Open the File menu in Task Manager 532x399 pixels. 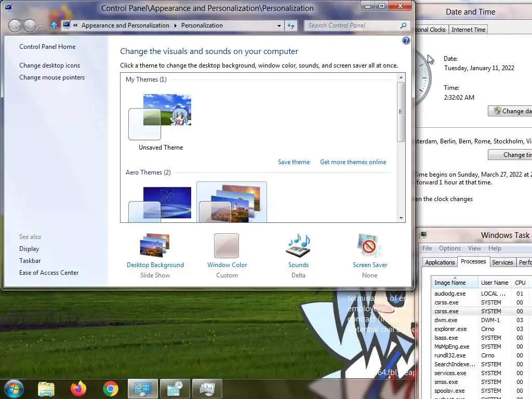[x=427, y=248]
